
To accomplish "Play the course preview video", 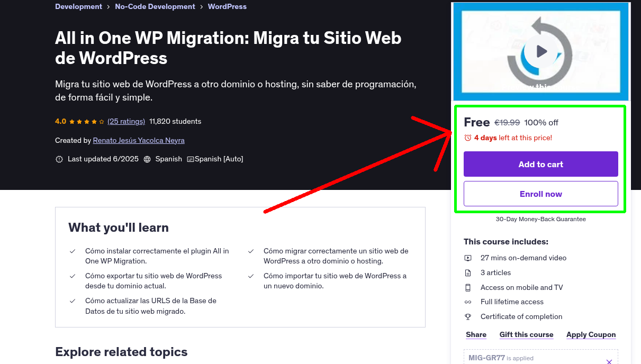I will tap(540, 51).
